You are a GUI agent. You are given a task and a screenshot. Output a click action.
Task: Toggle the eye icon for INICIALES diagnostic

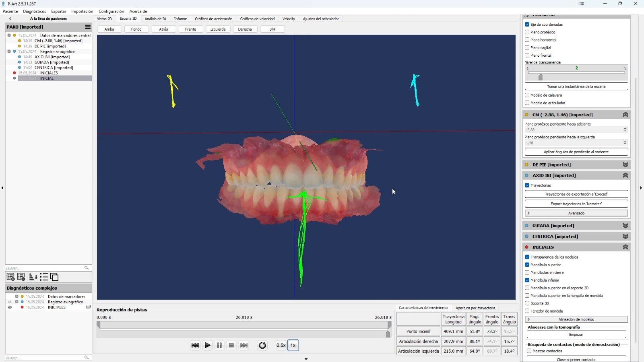coord(10,307)
